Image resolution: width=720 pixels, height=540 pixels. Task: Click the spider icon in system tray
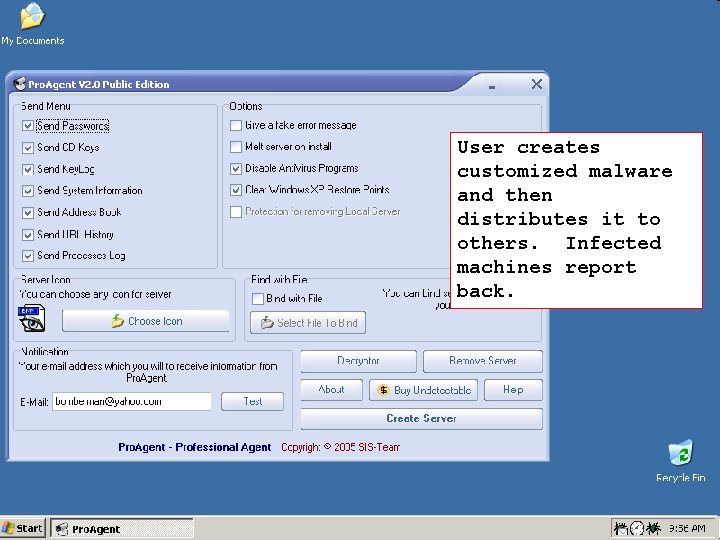tap(653, 529)
